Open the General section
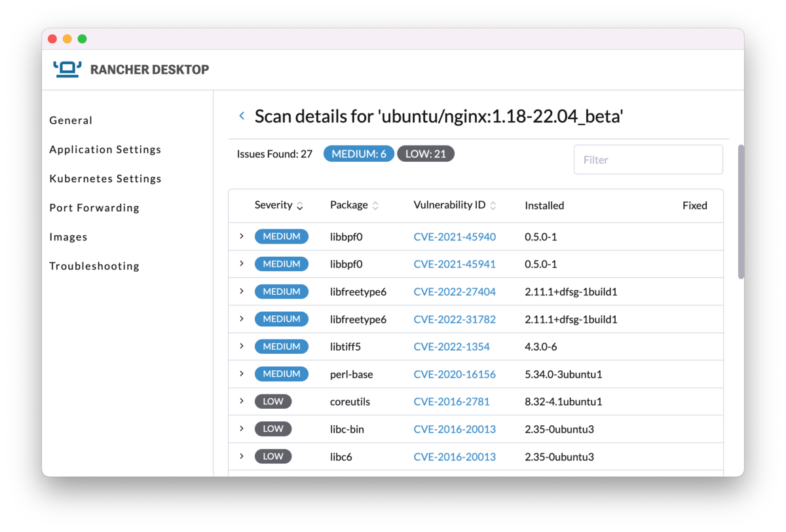The image size is (786, 532). click(x=71, y=121)
